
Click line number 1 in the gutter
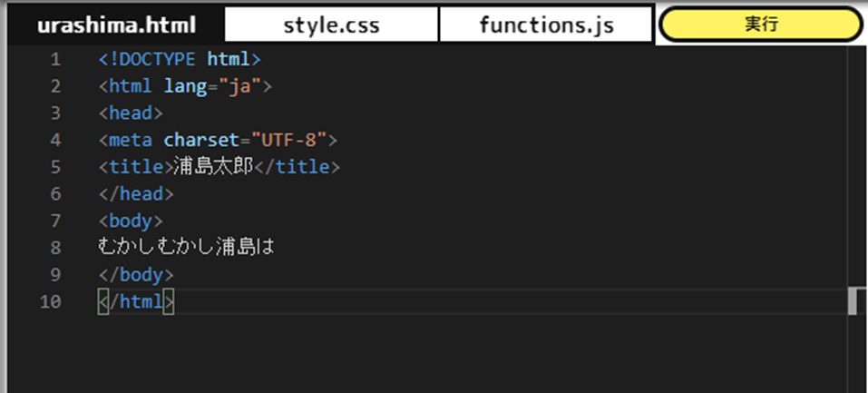[54, 59]
